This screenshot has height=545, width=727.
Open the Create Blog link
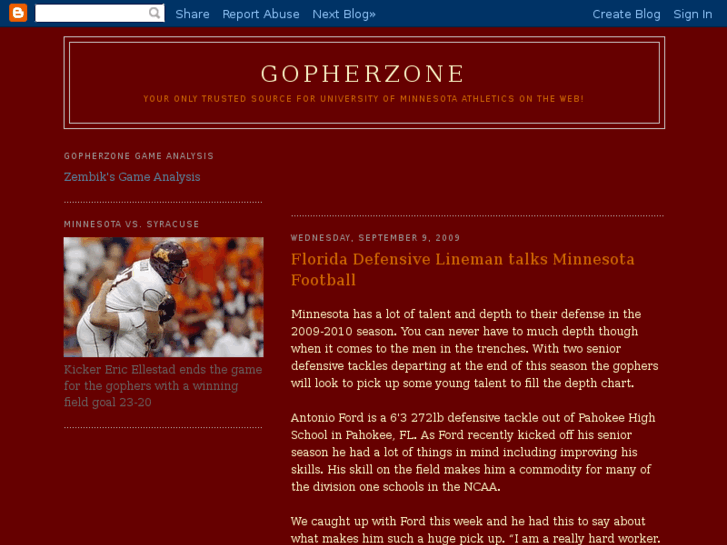(x=626, y=14)
